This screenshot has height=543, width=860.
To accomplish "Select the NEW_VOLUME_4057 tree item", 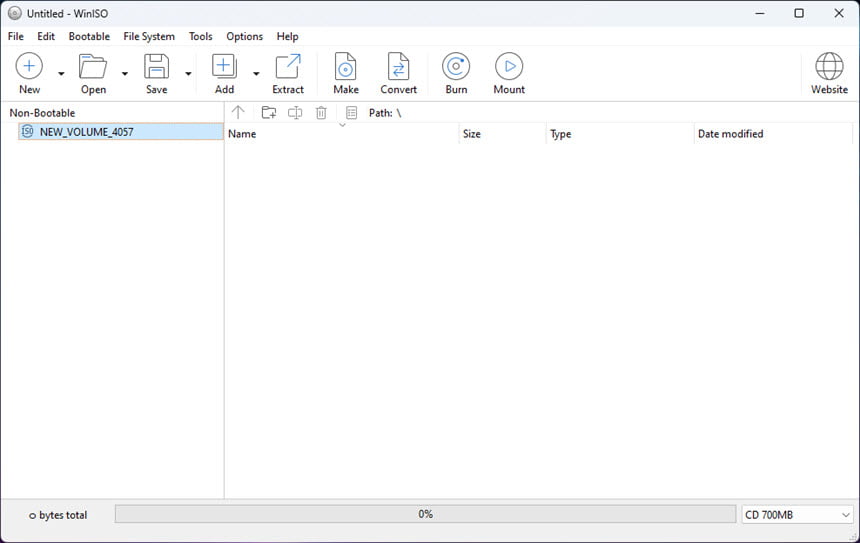I will [121, 132].
